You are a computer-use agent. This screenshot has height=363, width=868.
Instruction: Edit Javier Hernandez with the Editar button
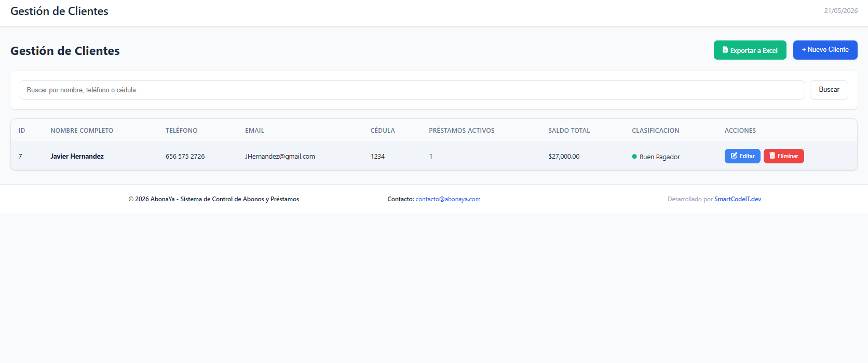(x=742, y=156)
